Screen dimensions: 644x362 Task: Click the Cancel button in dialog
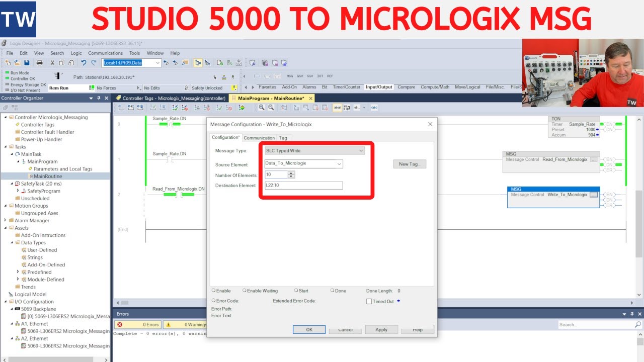pos(345,330)
